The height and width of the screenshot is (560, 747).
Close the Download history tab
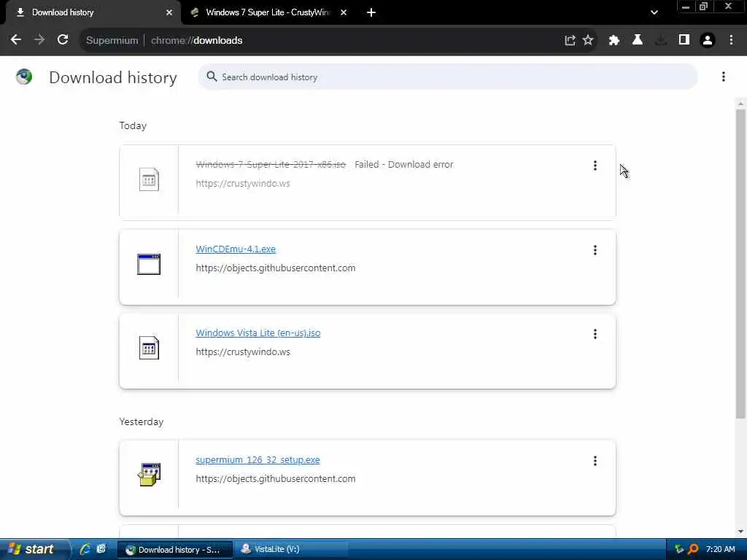coord(169,13)
